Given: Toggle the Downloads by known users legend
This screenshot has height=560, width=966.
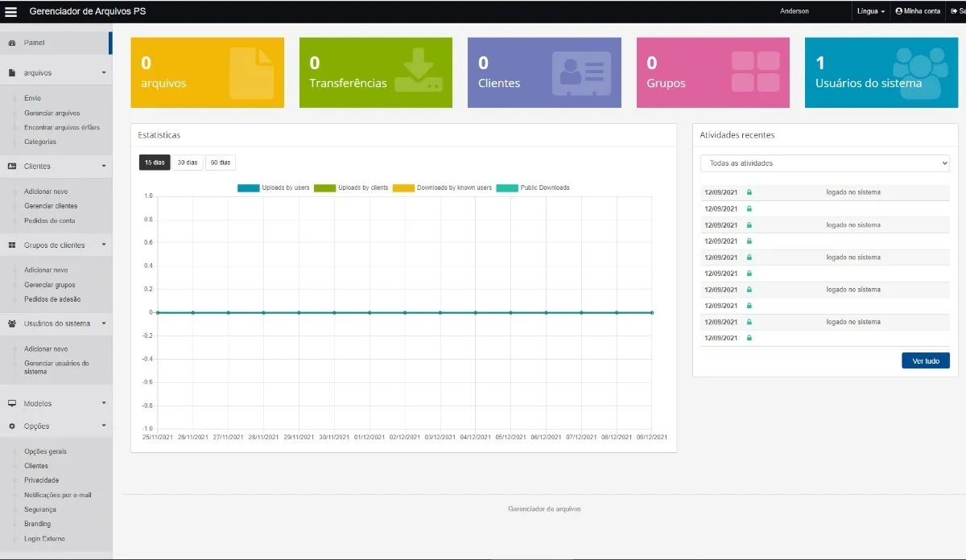Looking at the screenshot, I should click(443, 187).
